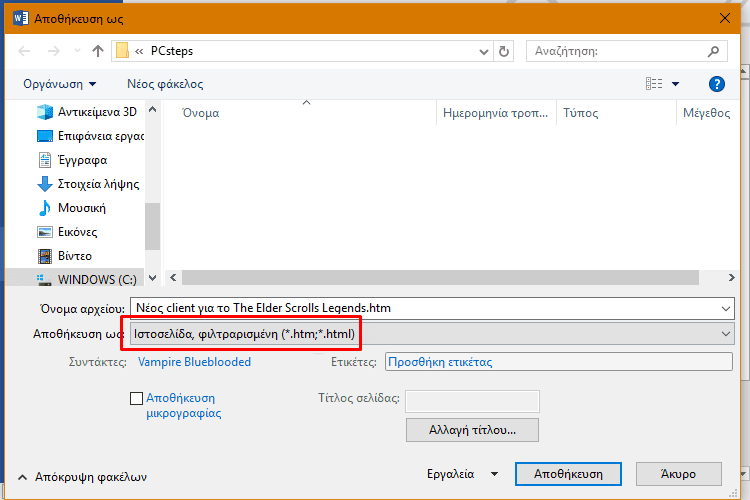Click the Change Title button
The image size is (750, 500).
pyautogui.click(x=472, y=430)
